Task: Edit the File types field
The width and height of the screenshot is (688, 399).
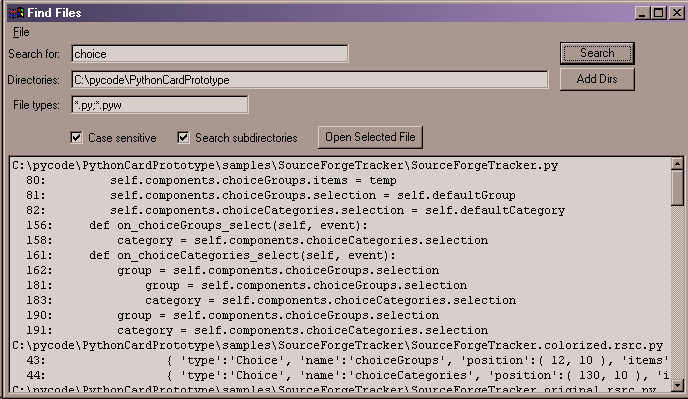Action: (160, 105)
